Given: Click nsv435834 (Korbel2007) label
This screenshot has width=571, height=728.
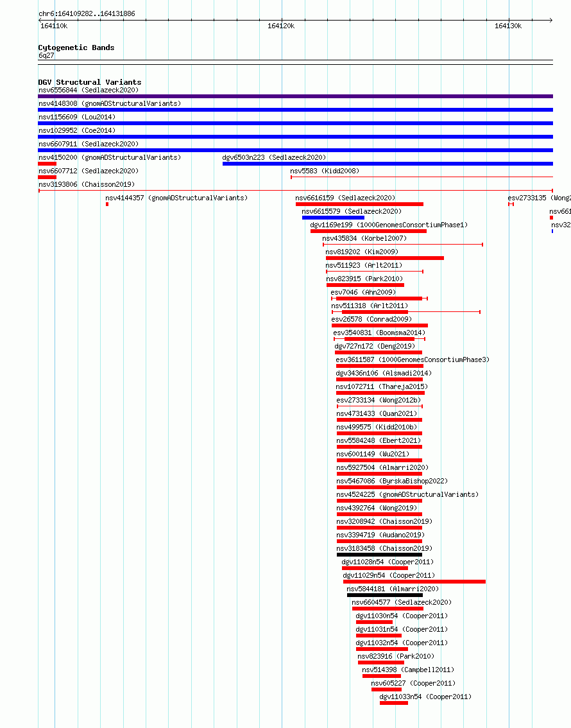Looking at the screenshot, I should click(364, 238).
